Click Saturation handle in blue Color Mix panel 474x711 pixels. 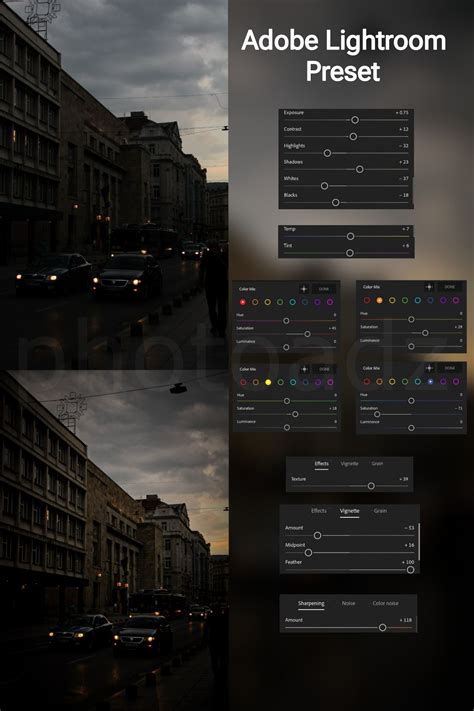[x=377, y=414]
